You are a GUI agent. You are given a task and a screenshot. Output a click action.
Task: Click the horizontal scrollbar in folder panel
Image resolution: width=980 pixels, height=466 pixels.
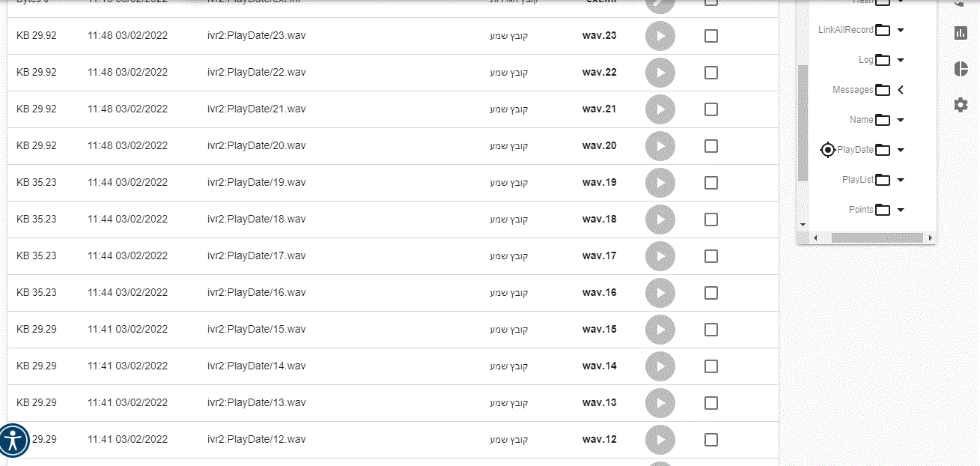pos(876,237)
